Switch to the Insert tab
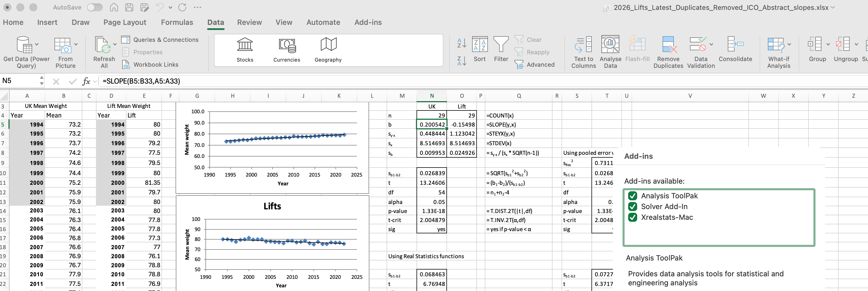 click(47, 22)
